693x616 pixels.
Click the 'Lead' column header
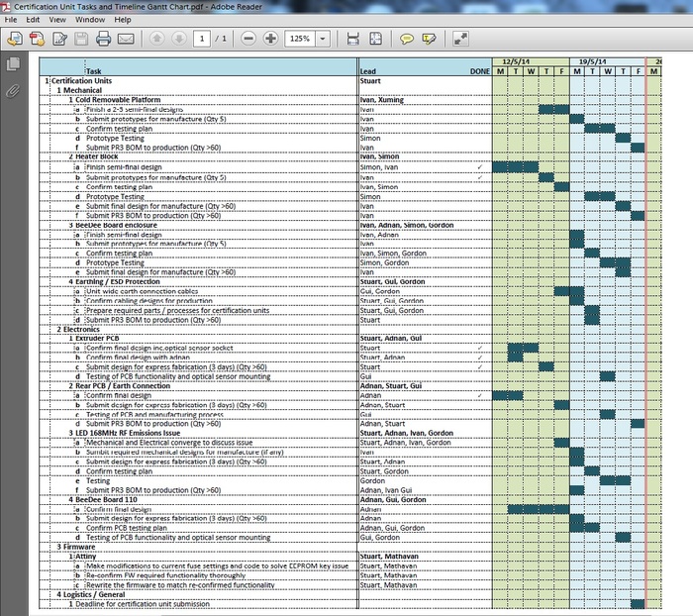tap(367, 71)
